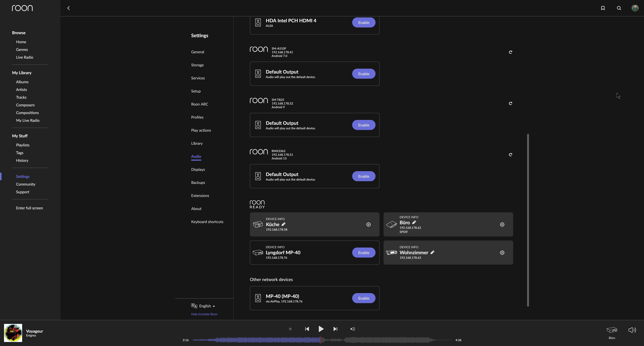The height and width of the screenshot is (346, 644).
Task: Click the signal path dot indicator
Action: click(x=290, y=329)
